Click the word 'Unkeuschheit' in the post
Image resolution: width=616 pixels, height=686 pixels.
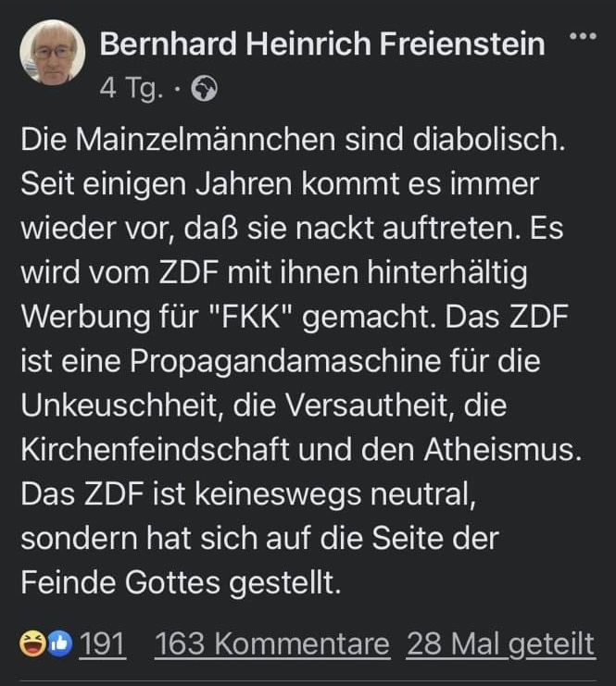point(125,405)
